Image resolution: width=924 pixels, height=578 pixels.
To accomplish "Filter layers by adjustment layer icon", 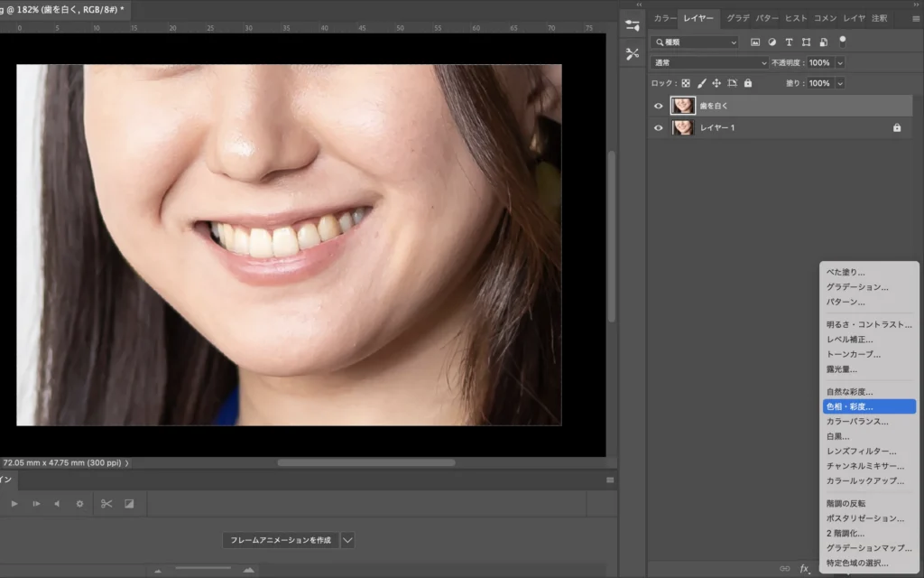I will click(772, 42).
